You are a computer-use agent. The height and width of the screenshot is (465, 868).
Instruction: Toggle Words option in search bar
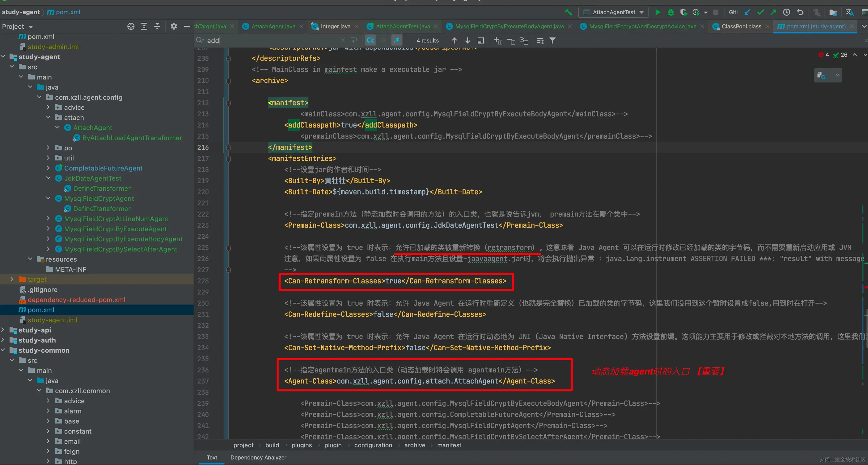click(384, 40)
